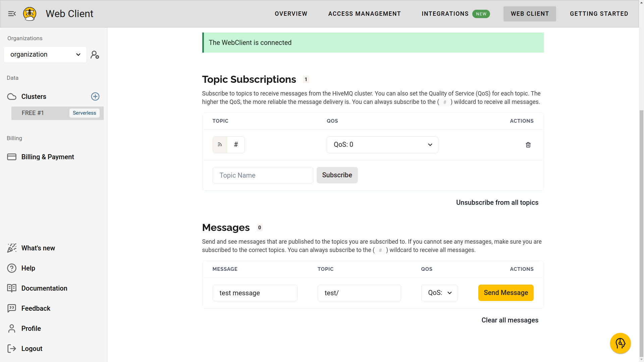Viewport: 644px width, 362px height.
Task: Switch to the Overview tab
Action: tap(291, 14)
